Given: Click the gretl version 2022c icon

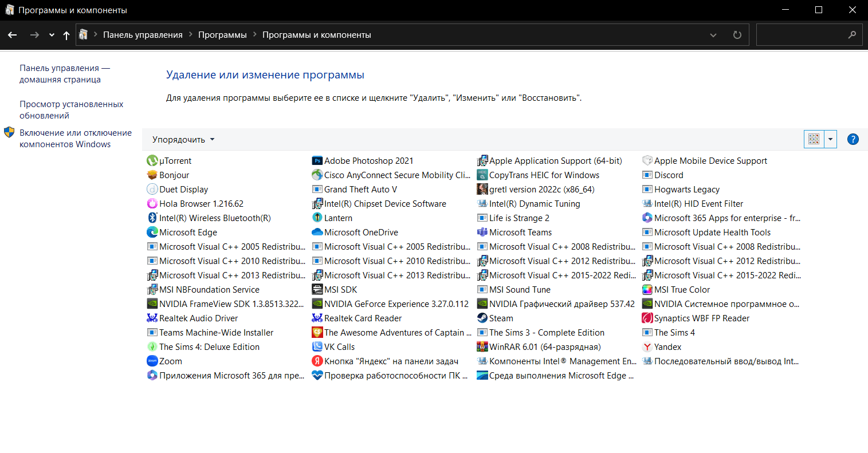Looking at the screenshot, I should (482, 190).
